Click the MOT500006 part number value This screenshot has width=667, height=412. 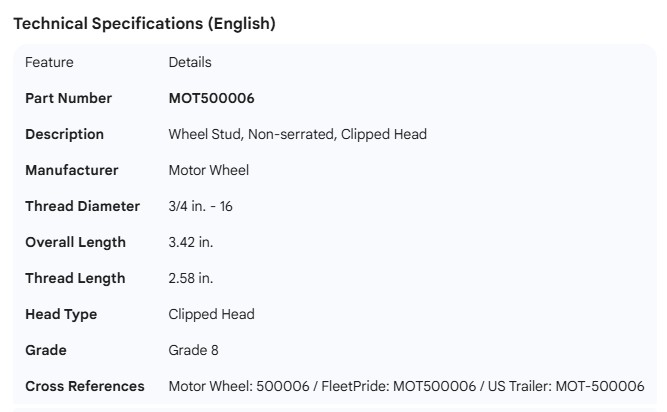click(212, 98)
